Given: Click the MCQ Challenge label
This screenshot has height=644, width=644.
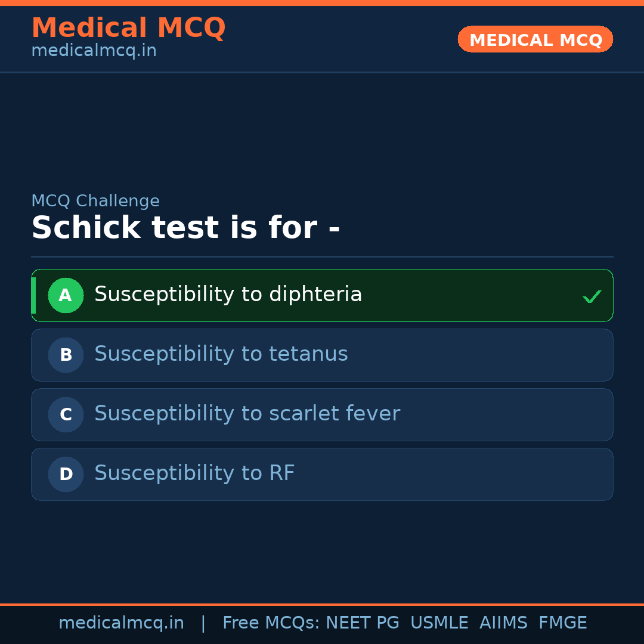Looking at the screenshot, I should [95, 201].
